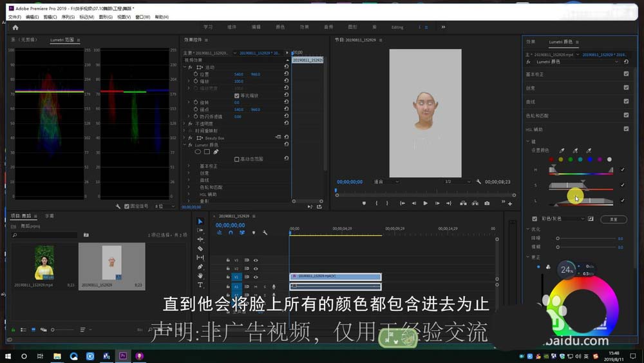
Task: Reset the position parameter in effect controls
Action: click(287, 74)
